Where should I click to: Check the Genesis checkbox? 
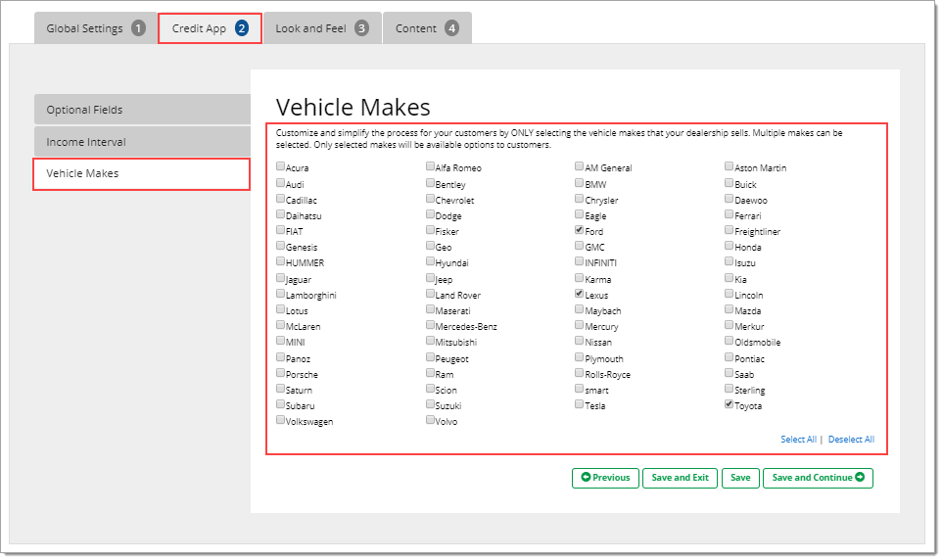pyautogui.click(x=281, y=245)
